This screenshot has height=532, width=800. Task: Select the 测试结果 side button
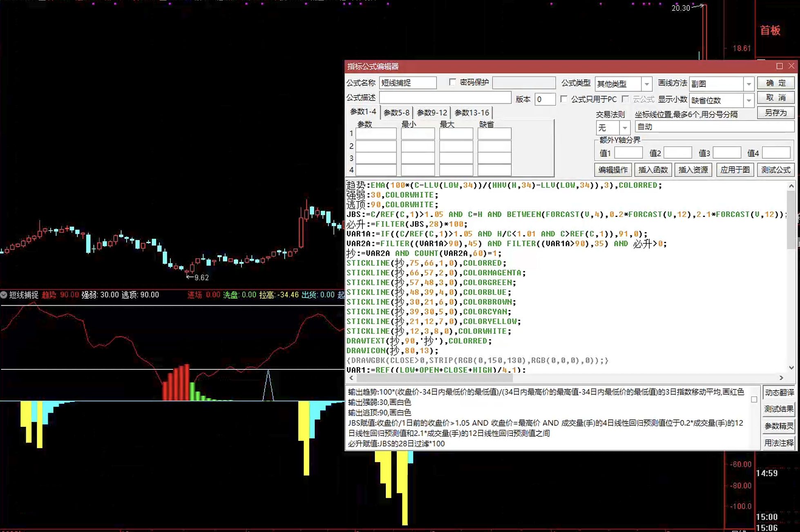pos(779,409)
